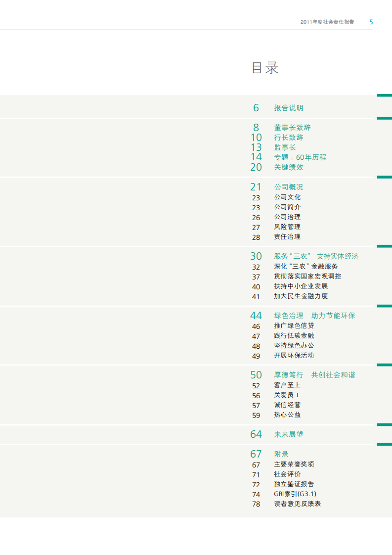Select the heading 厚德笃行 共创社会和谐
This screenshot has width=392, height=555.
click(x=314, y=375)
